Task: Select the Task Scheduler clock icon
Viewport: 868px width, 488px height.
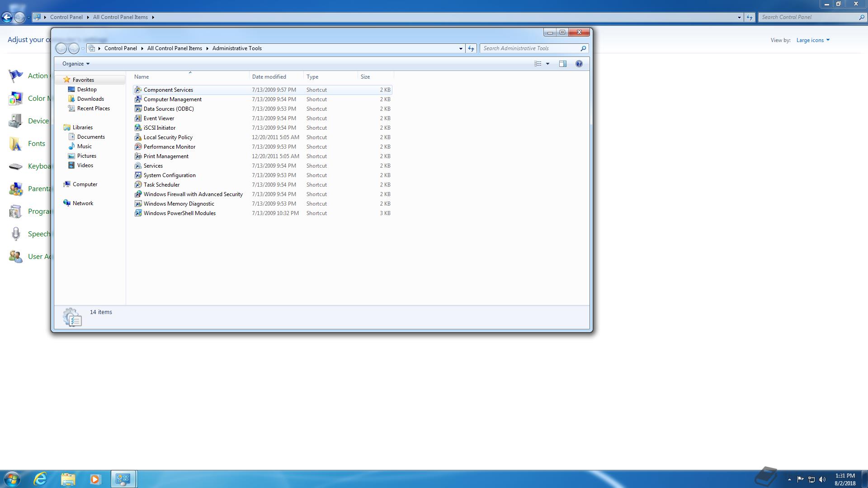Action: [x=138, y=185]
